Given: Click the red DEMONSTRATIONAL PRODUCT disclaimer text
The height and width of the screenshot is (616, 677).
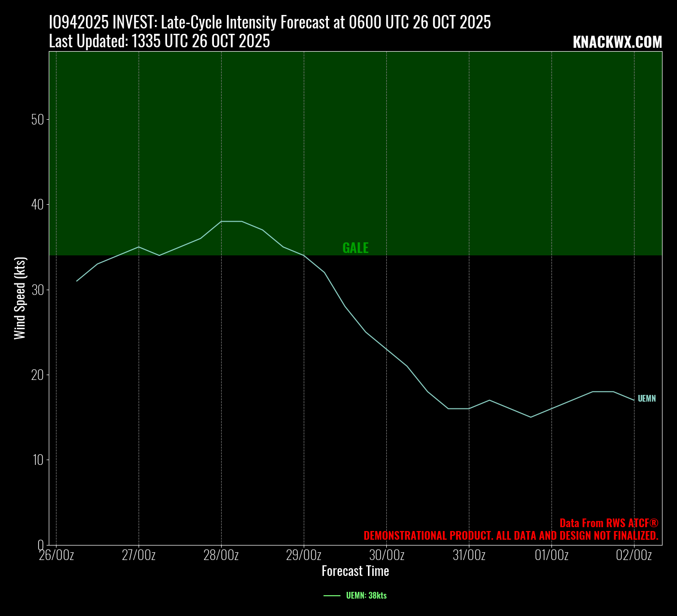Looking at the screenshot, I should 510,536.
